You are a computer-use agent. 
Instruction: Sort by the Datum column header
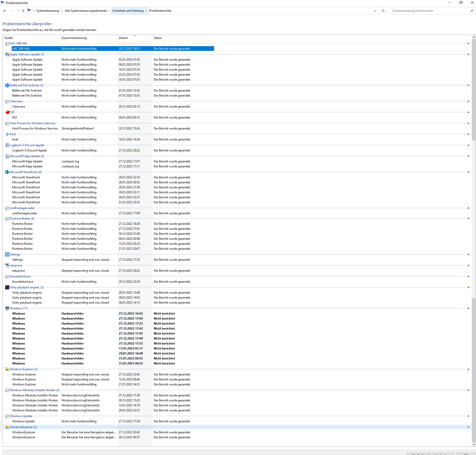click(135, 38)
